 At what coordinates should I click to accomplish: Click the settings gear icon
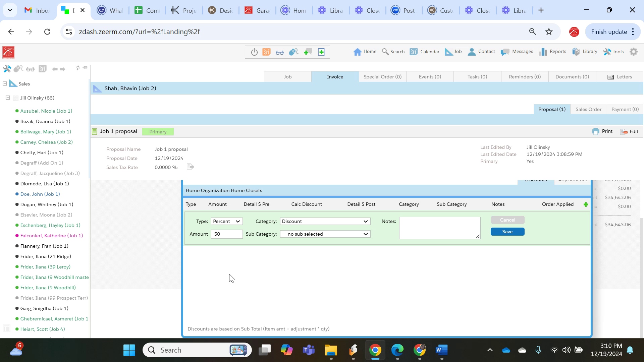[633, 52]
